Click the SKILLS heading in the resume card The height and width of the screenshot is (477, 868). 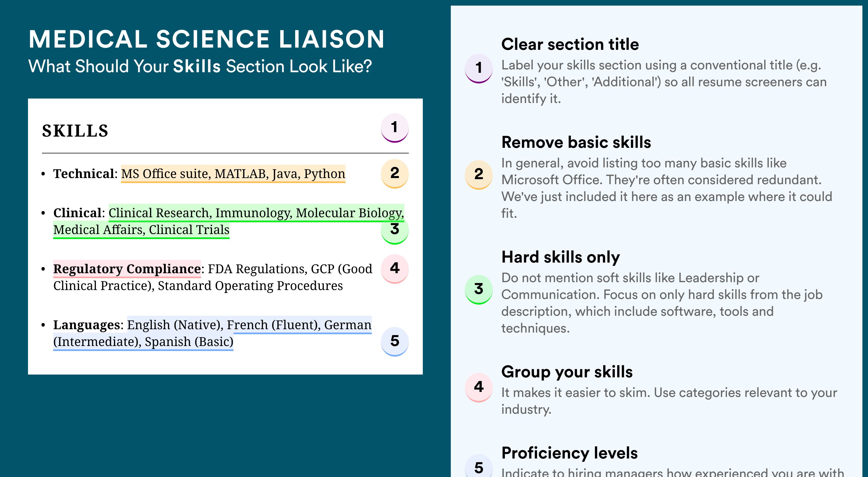(x=75, y=131)
